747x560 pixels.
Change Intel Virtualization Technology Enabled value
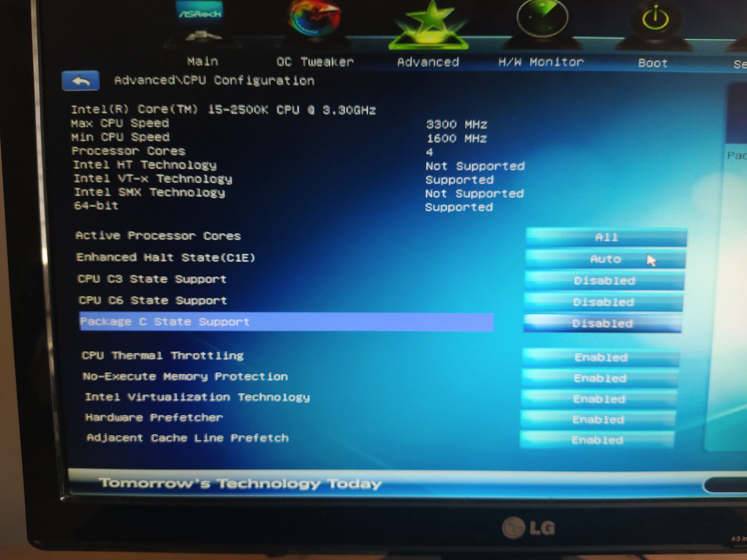599,399
